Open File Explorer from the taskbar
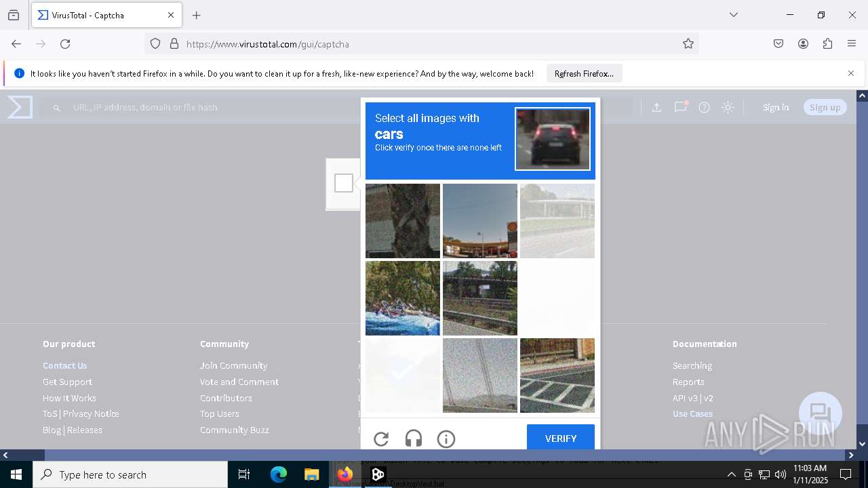Viewport: 868px width, 488px height. tap(311, 474)
